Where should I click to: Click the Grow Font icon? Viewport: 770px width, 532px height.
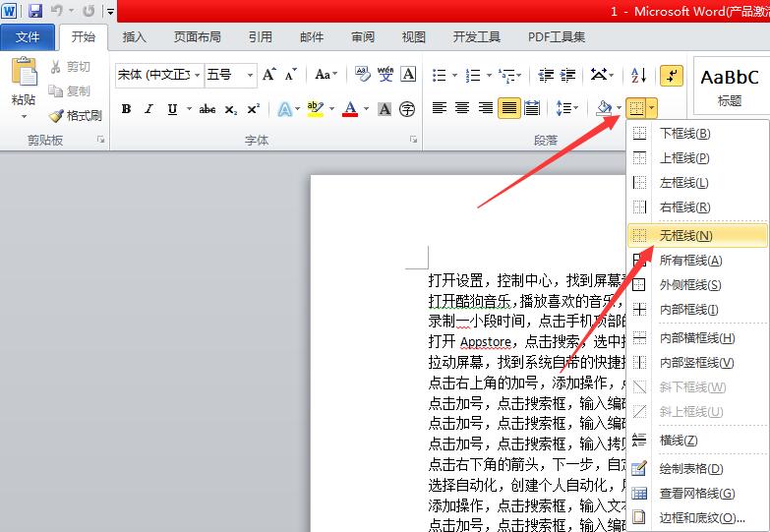click(x=269, y=75)
